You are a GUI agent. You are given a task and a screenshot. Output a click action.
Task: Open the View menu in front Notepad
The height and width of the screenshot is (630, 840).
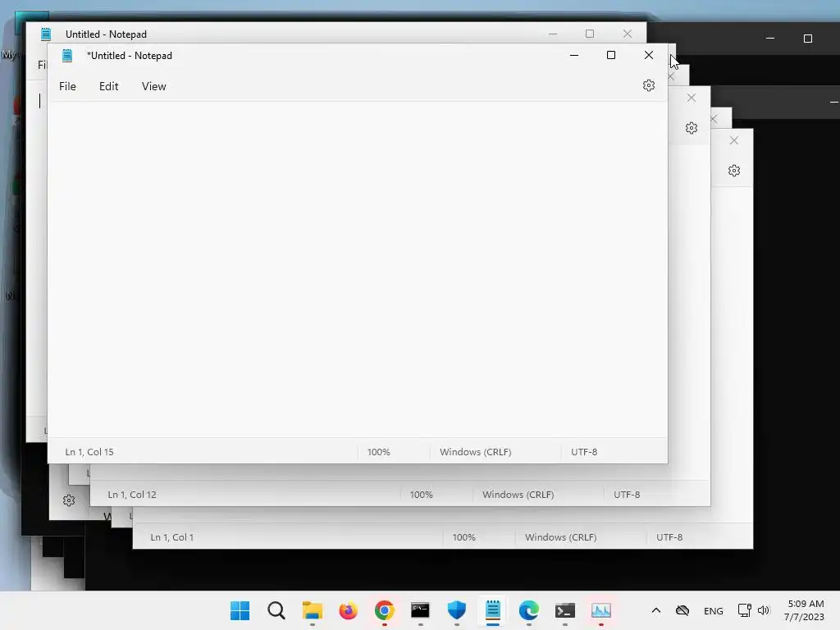[153, 86]
